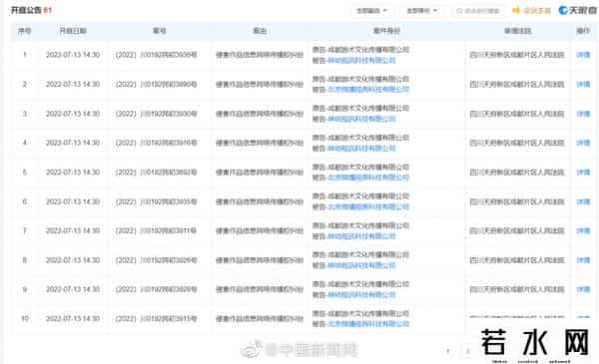Open the defendant company link in row 3

[x=361, y=119]
